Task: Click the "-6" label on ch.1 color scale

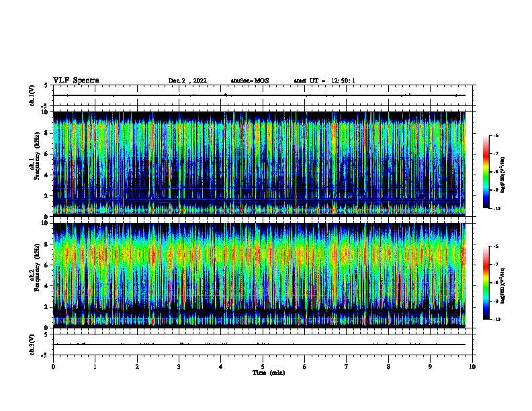Action: tap(496, 135)
